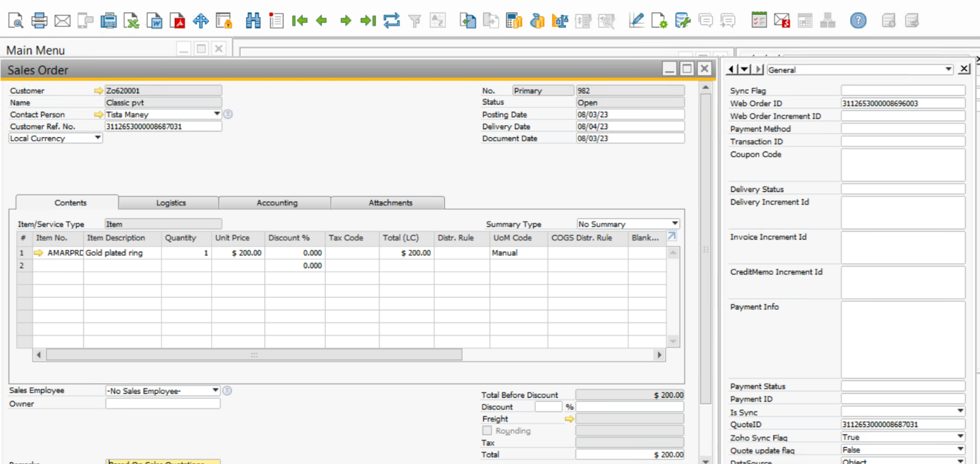980x464 pixels.
Task: Open the Form Settings page-gear icon
Action: [659, 21]
